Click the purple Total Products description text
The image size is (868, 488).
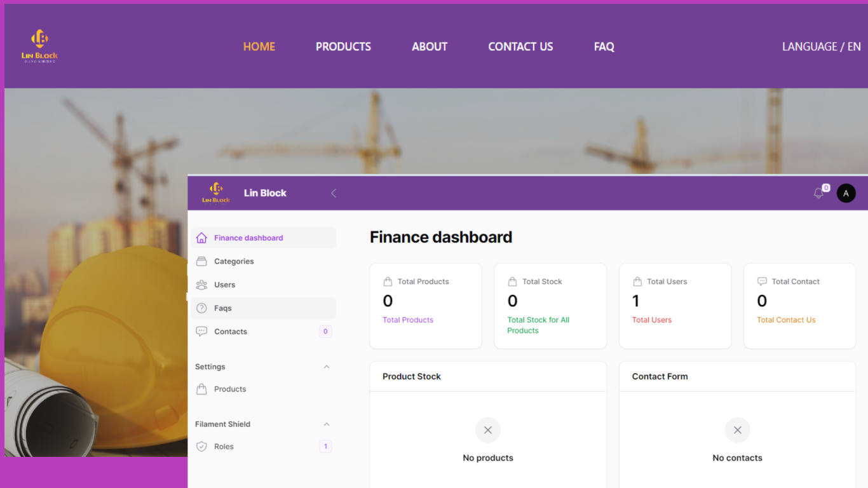pos(408,320)
